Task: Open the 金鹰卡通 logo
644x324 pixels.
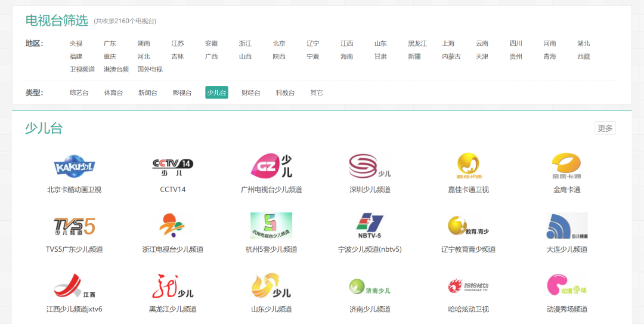Action: (567, 166)
